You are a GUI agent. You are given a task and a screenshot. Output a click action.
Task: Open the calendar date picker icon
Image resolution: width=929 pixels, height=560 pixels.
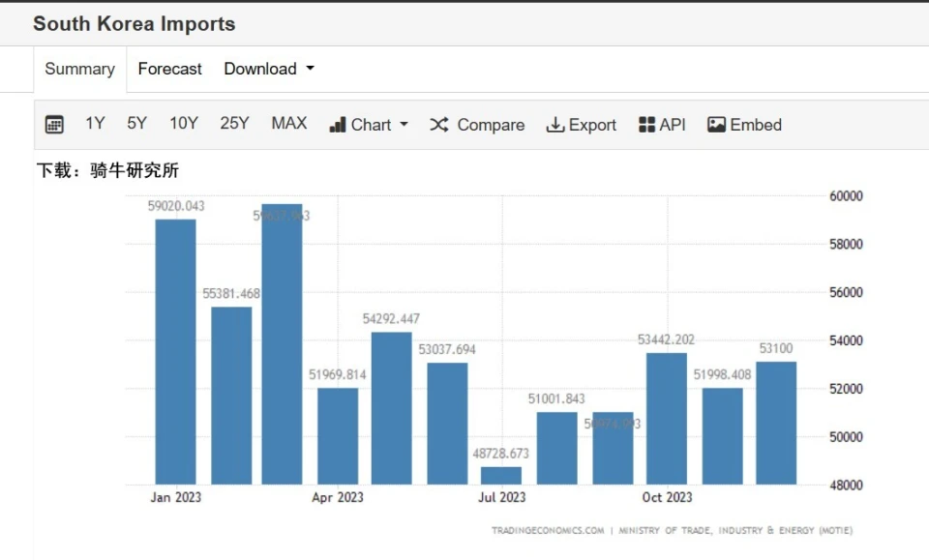click(54, 125)
